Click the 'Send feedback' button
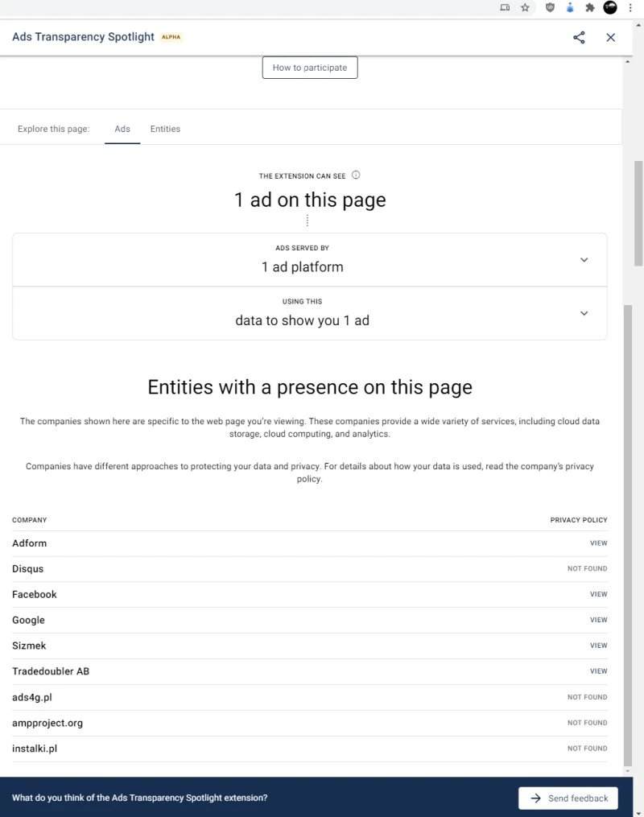Viewport: 644px width, 817px height. coord(568,798)
